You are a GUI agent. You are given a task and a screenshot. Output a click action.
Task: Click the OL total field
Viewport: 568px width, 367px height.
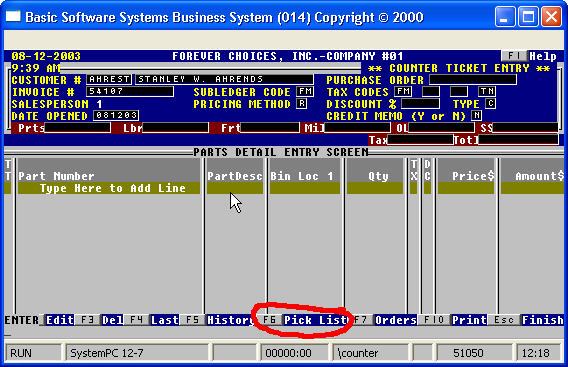tap(442, 128)
